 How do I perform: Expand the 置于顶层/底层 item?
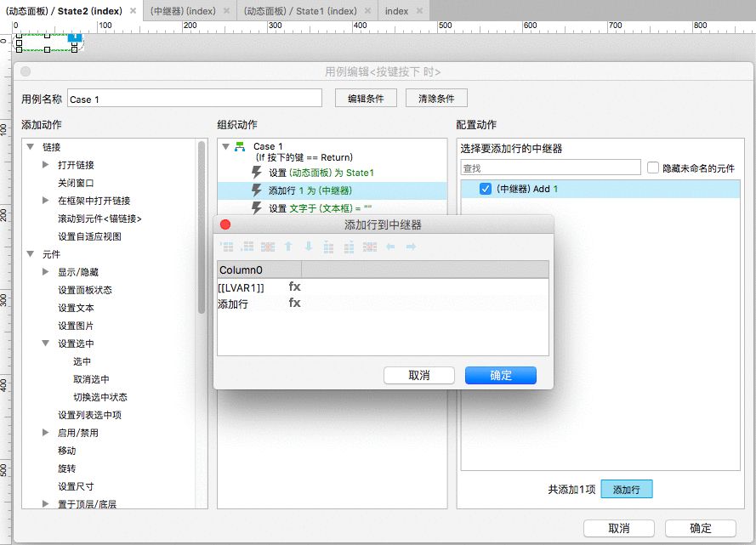click(x=46, y=503)
